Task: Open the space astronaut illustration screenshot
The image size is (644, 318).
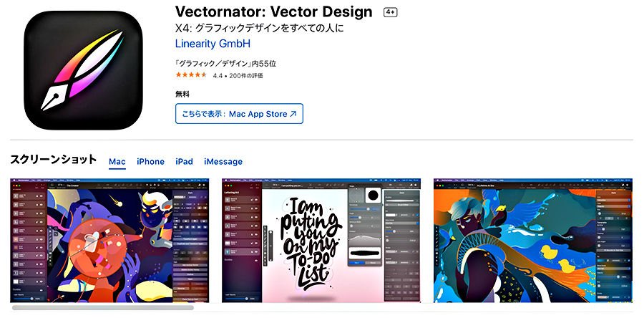Action: [109, 241]
